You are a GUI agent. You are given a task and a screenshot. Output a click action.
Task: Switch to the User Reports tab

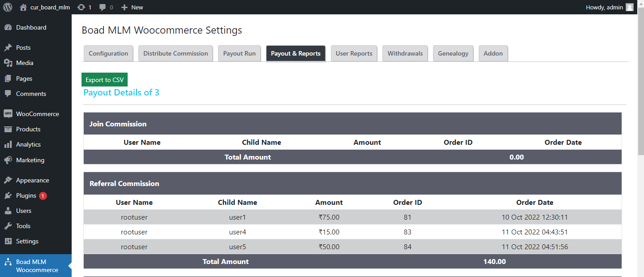tap(354, 53)
